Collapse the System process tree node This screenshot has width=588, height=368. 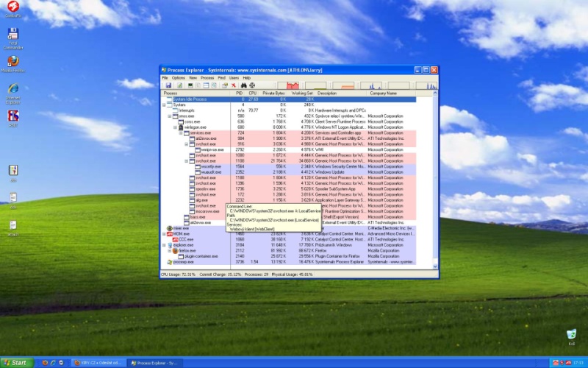coord(165,105)
